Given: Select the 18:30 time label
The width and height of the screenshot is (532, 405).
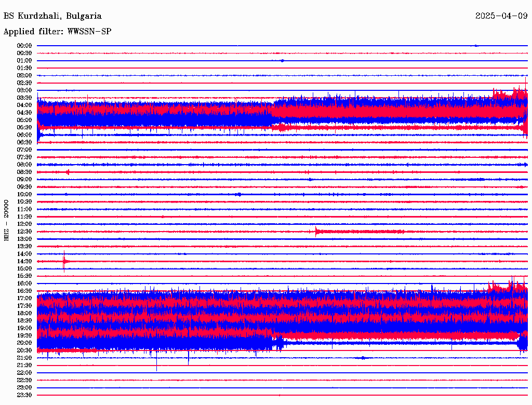Looking at the screenshot, I should (24, 320).
